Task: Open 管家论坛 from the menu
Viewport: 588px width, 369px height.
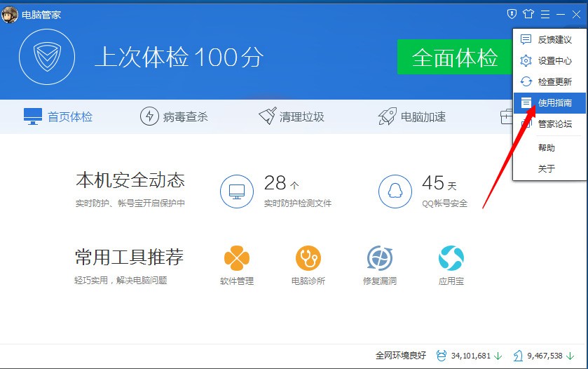Action: tap(549, 124)
